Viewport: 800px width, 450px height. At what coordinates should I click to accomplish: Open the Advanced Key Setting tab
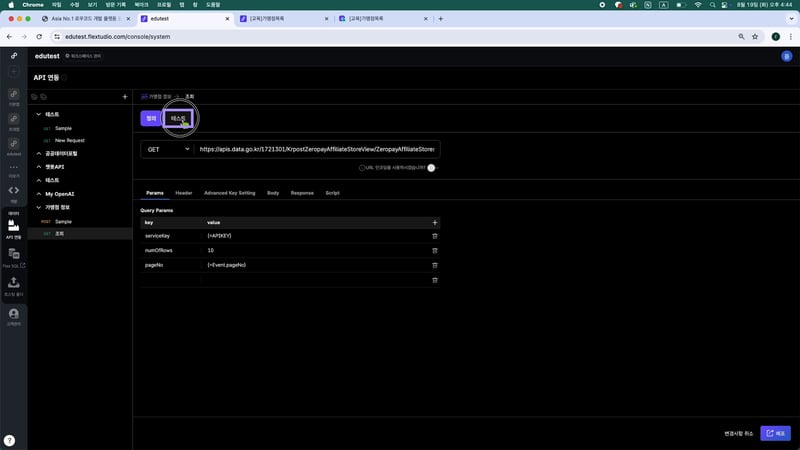click(x=229, y=192)
